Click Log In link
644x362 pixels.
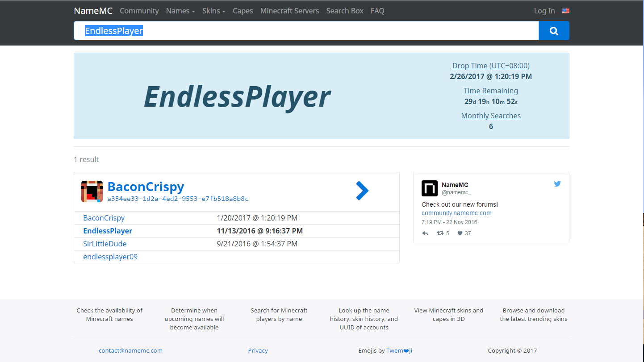coord(544,11)
